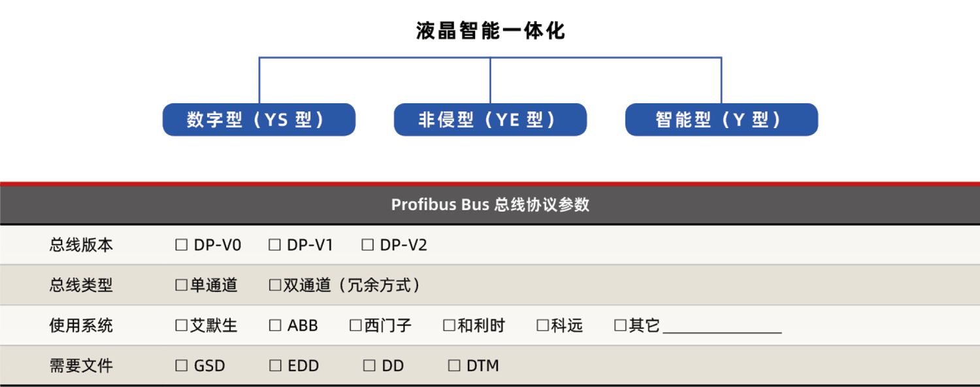Select the 单通道 checkbox

pyautogui.click(x=182, y=285)
